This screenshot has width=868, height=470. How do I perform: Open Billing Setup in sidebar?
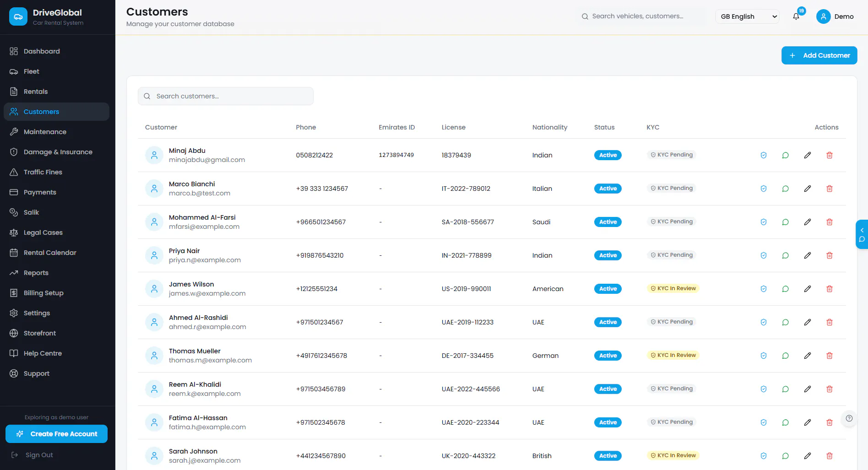pos(56,293)
